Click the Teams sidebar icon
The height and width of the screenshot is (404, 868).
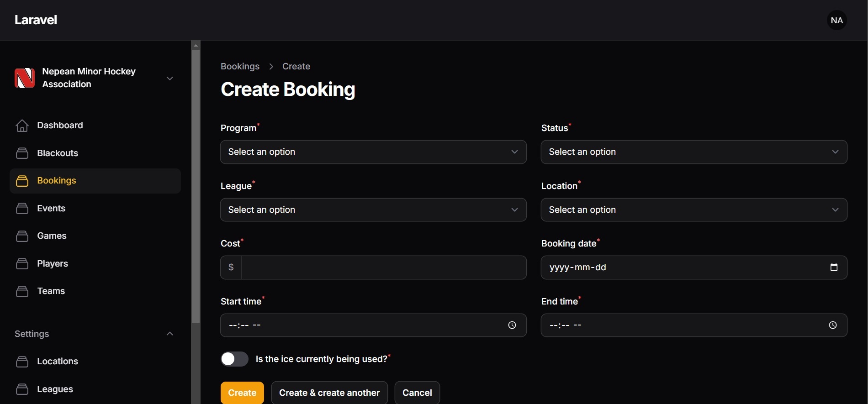[x=22, y=291]
